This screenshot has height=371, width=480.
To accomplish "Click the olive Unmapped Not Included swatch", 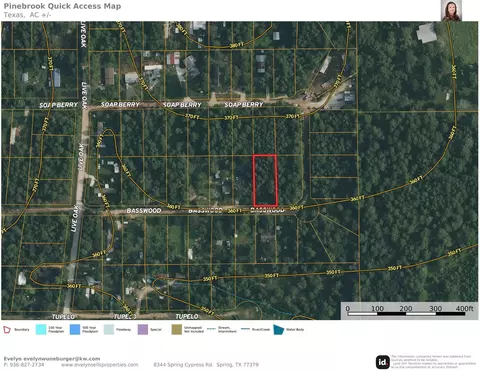I will 177,330.
